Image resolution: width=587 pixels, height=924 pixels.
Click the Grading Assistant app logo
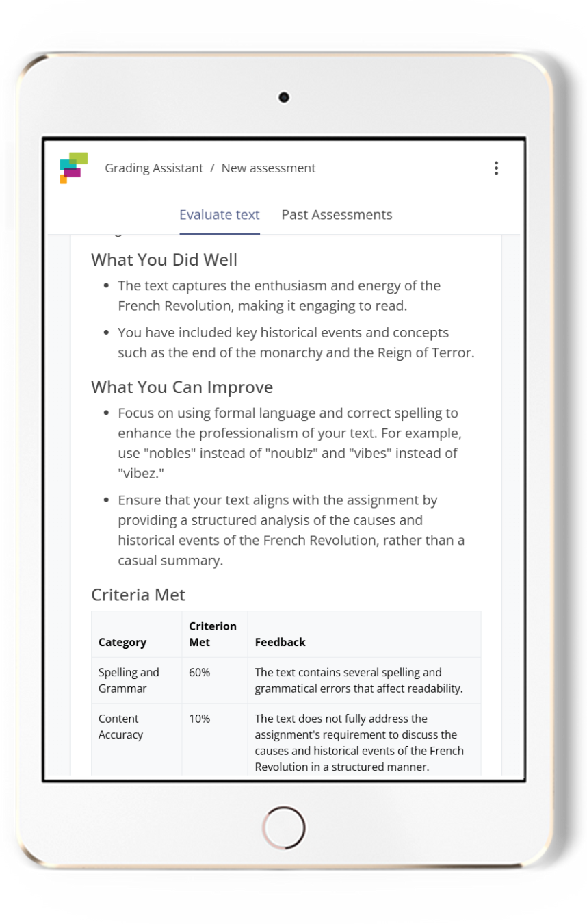coord(73,168)
